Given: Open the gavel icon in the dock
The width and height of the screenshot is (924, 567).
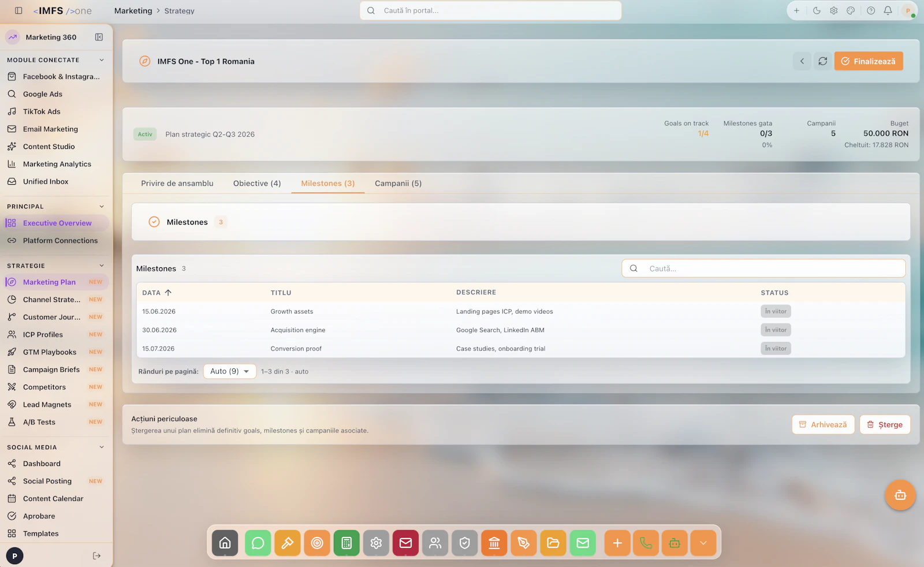Looking at the screenshot, I should coord(288,543).
